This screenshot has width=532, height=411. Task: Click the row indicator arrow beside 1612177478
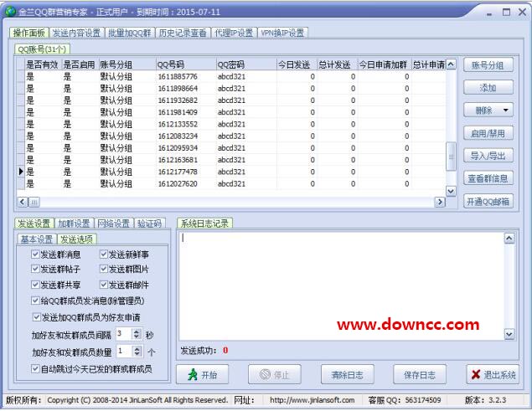(x=21, y=172)
